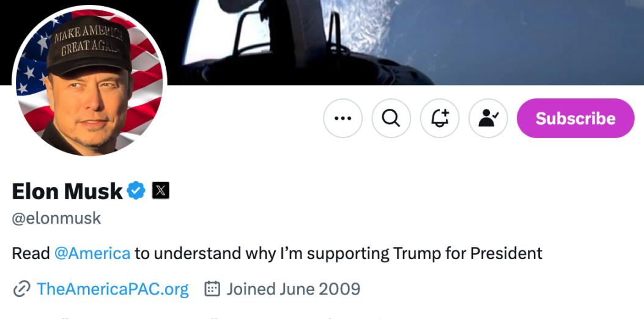
Task: Click the @elonmusk handle text
Action: pyautogui.click(x=56, y=218)
